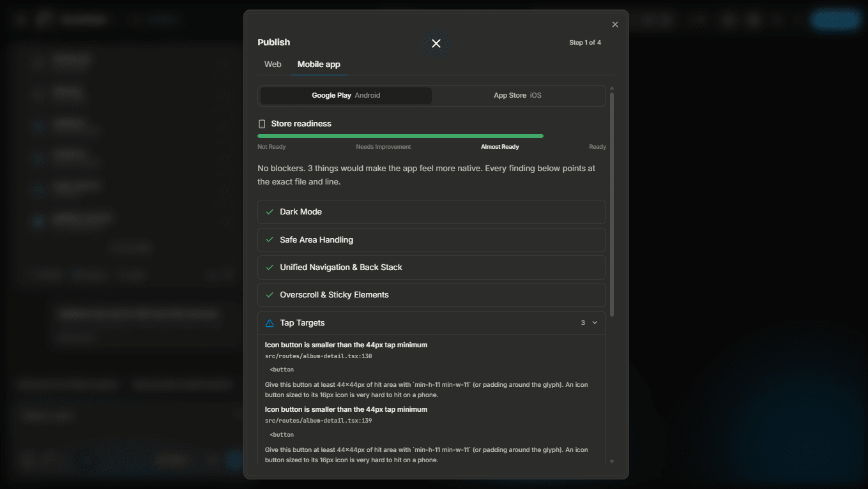This screenshot has width=868, height=489.
Task: Close the Publish dialog with the corner X
Action: (x=615, y=24)
